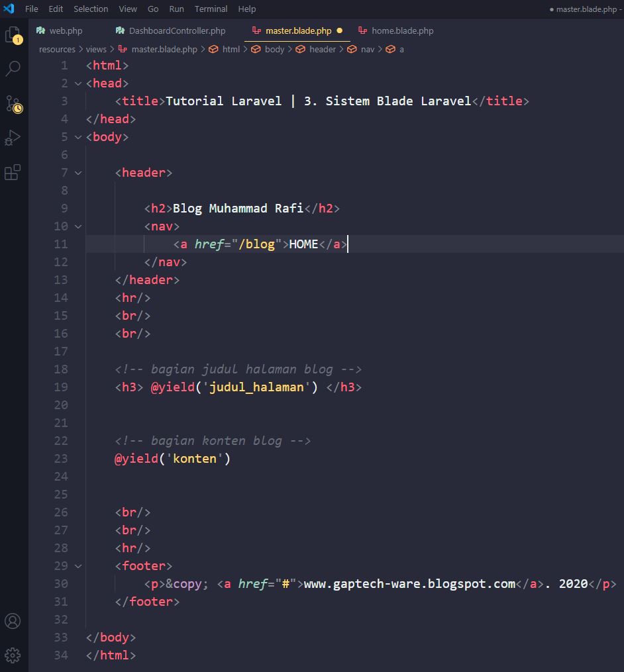The height and width of the screenshot is (672, 624).
Task: Click line number 19 in the gutter
Action: click(60, 387)
